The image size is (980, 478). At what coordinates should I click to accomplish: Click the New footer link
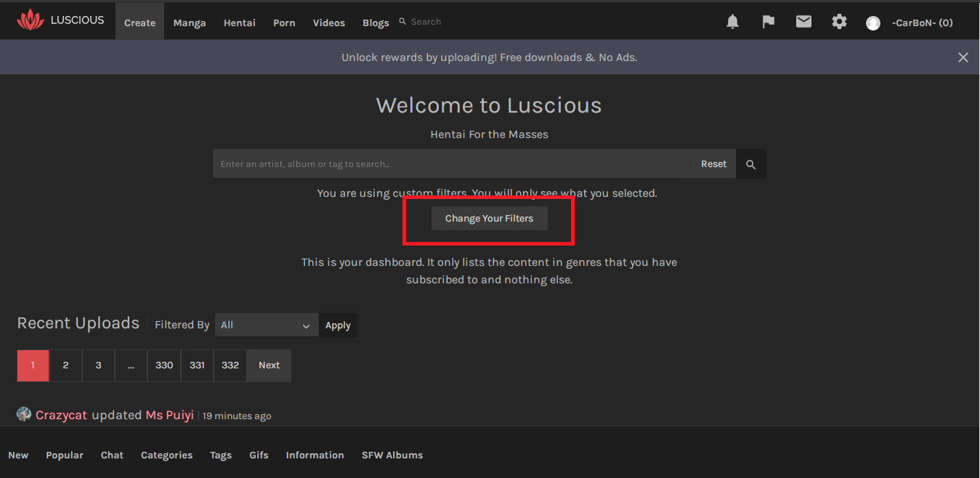(18, 455)
